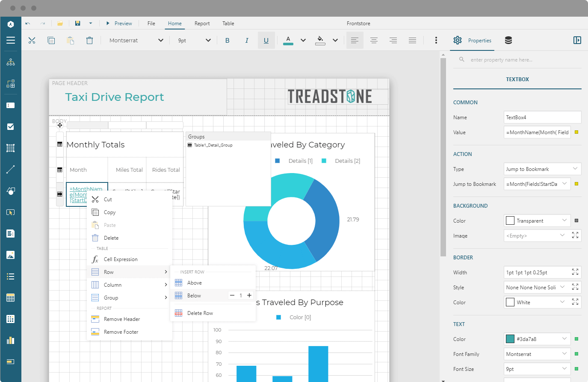Image resolution: width=588 pixels, height=382 pixels.
Task: Choose the Line tool from the toolbox
Action: pyautogui.click(x=11, y=169)
